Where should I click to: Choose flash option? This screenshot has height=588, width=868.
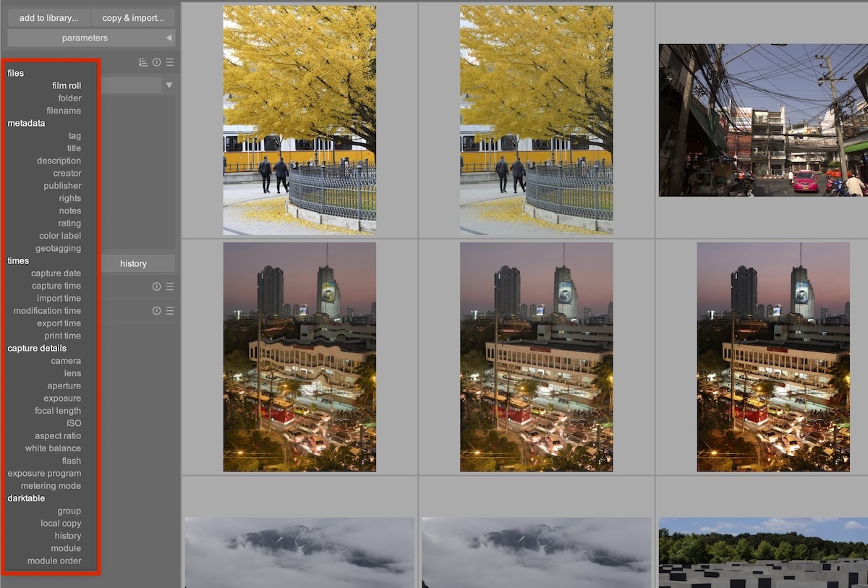pyautogui.click(x=72, y=461)
